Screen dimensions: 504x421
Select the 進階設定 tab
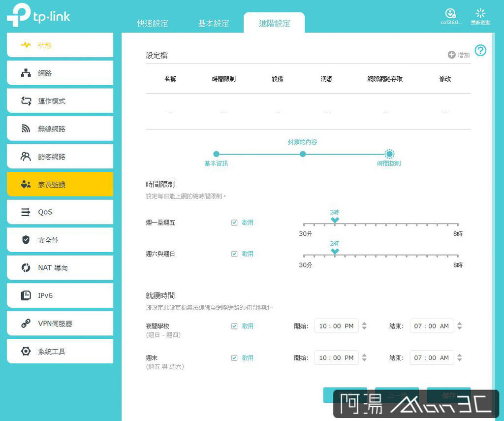coord(274,23)
